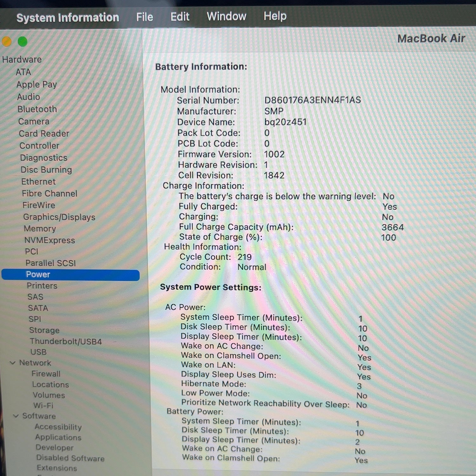Viewport: 476px width, 476px height.
Task: Select Extensions under Software
Action: point(57,468)
